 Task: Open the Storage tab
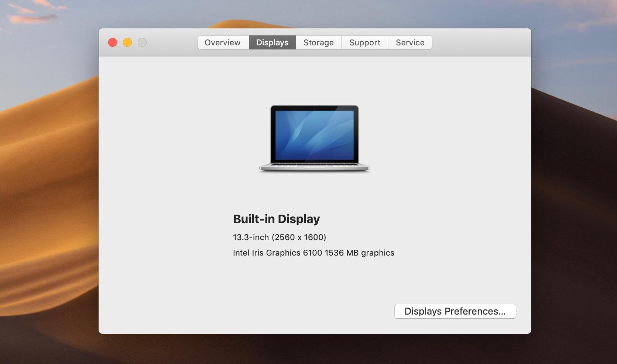[319, 42]
